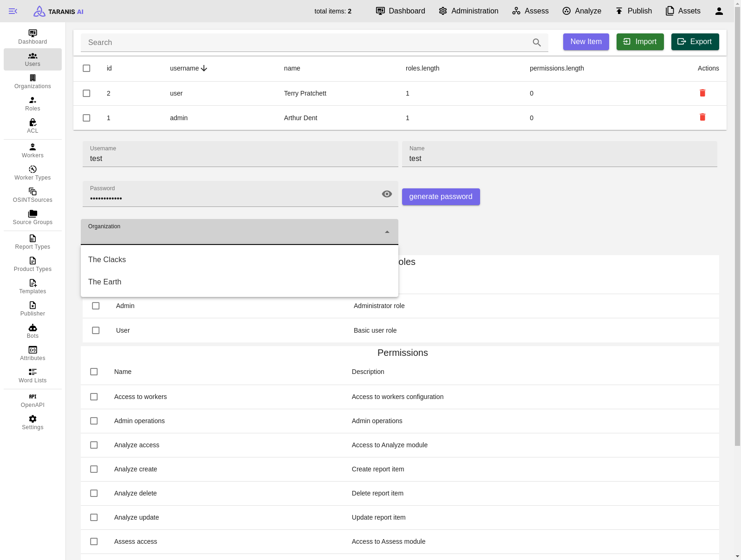Click into the Username field
This screenshot has height=560, width=741.
pos(240,154)
